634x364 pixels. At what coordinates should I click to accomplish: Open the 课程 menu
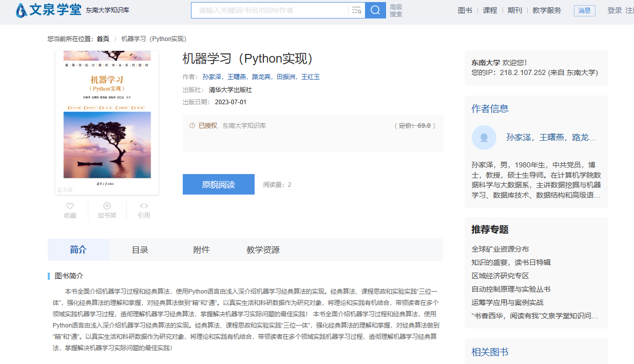click(490, 10)
